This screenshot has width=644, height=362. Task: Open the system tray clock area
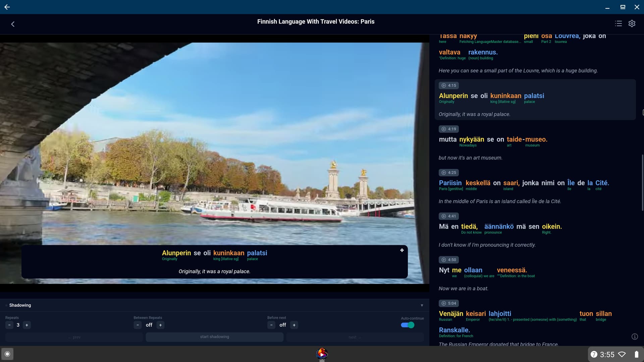(x=607, y=354)
